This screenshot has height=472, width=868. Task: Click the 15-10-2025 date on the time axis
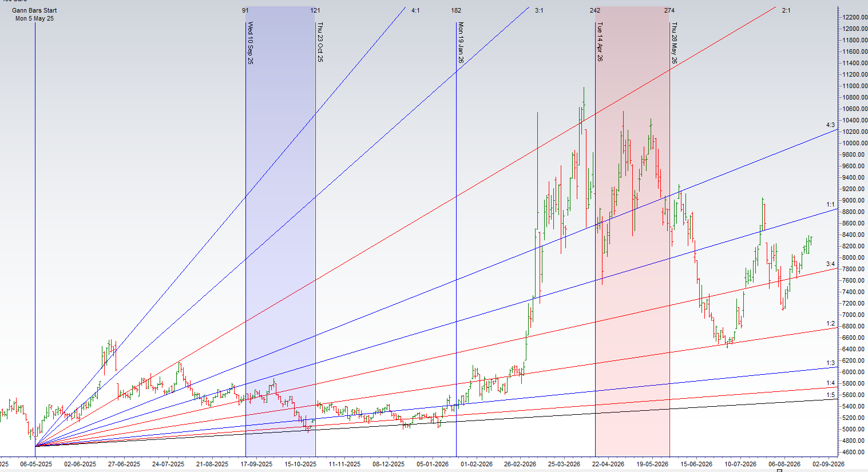coord(300,464)
